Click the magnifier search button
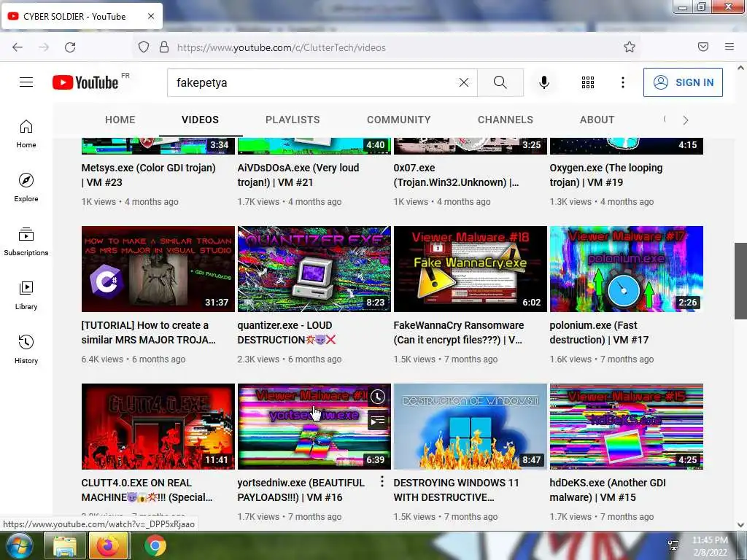The height and width of the screenshot is (560, 747). (x=500, y=82)
